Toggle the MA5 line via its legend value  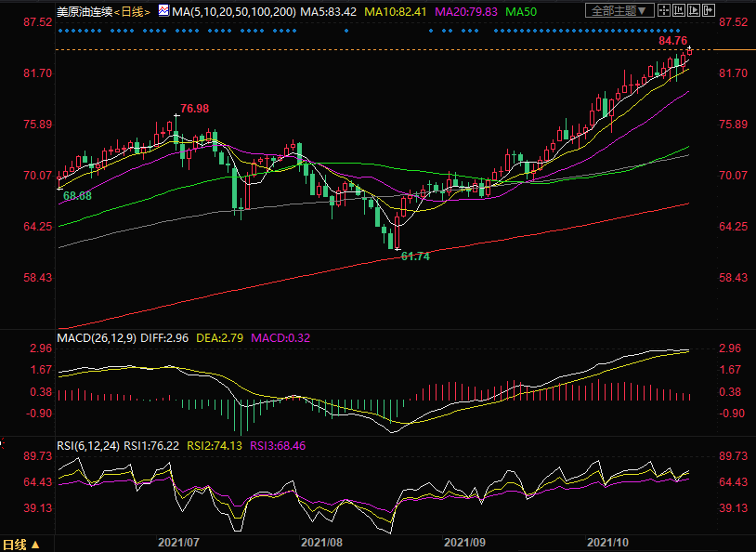332,11
